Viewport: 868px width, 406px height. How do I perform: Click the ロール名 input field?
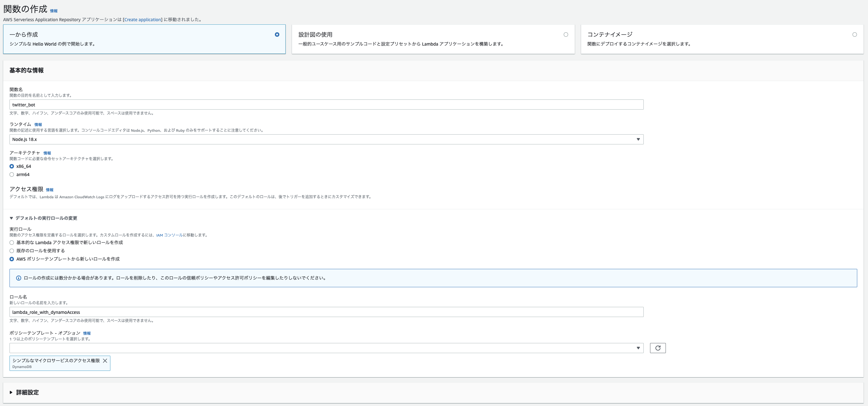tap(326, 312)
